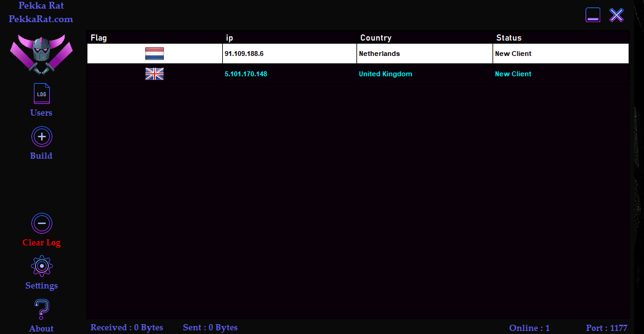Click the PekkaRat.com title text
The width and height of the screenshot is (644, 334).
[x=41, y=19]
